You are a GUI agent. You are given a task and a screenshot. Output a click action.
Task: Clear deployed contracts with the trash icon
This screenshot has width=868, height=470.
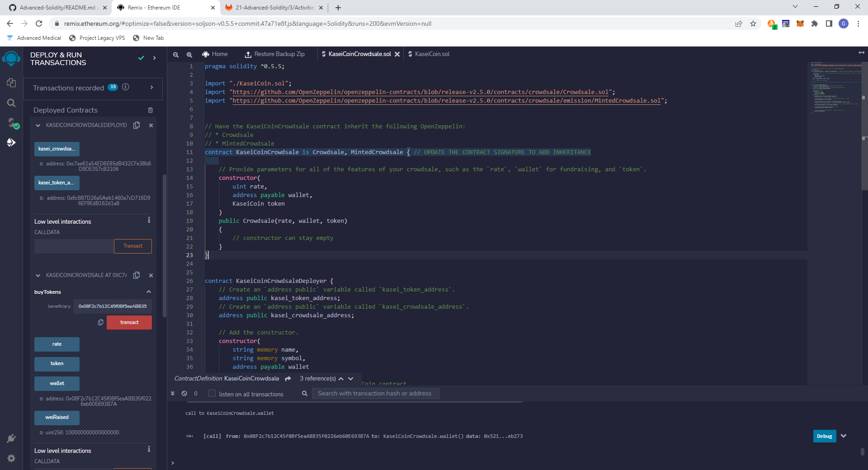(x=151, y=110)
